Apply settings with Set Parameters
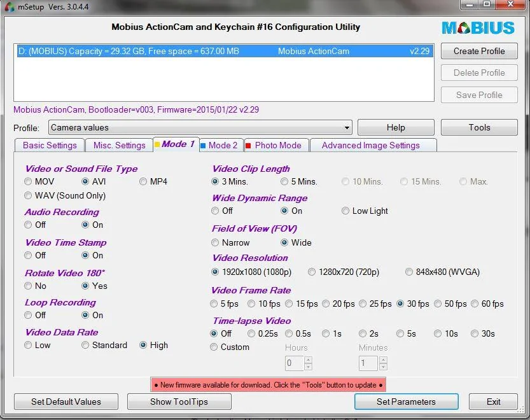The height and width of the screenshot is (420, 530). [407, 402]
